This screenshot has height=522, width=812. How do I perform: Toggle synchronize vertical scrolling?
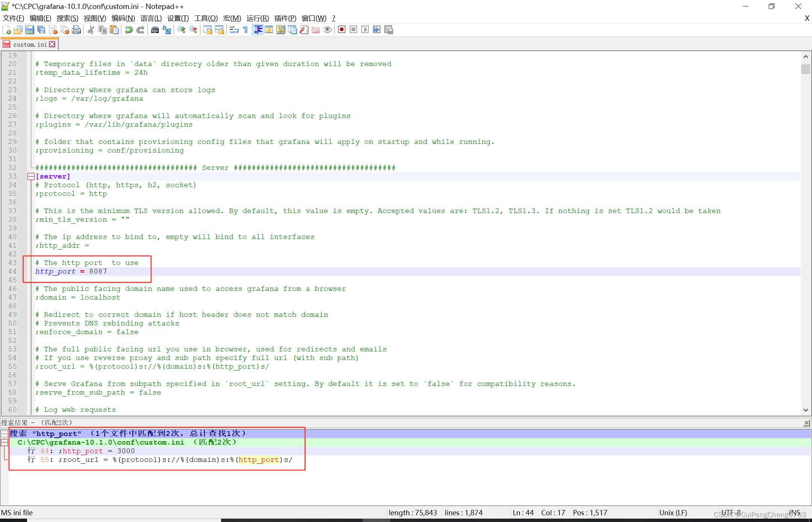click(x=208, y=30)
